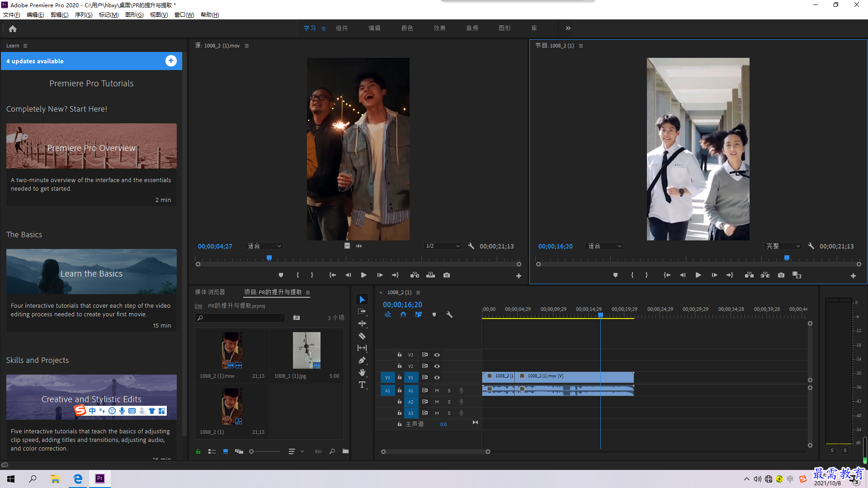Add marker in timeline panel
Screen dimensions: 868x488
coord(434,314)
